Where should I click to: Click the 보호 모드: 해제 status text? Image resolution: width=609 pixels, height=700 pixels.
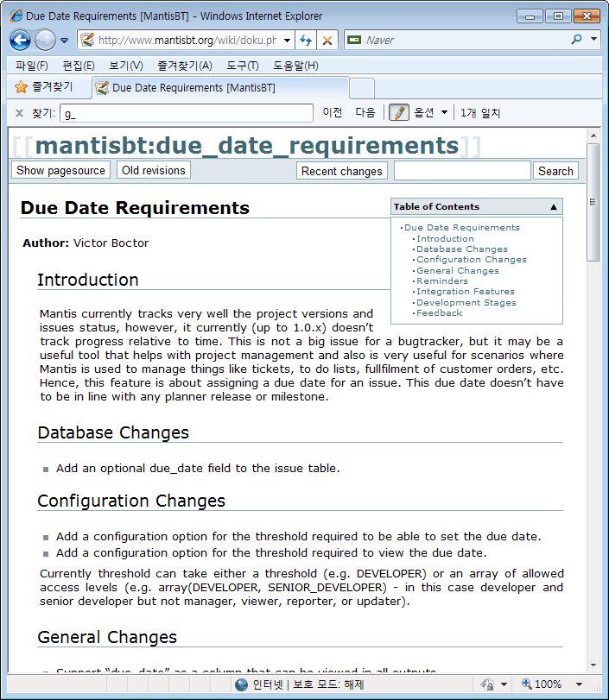coord(328,684)
